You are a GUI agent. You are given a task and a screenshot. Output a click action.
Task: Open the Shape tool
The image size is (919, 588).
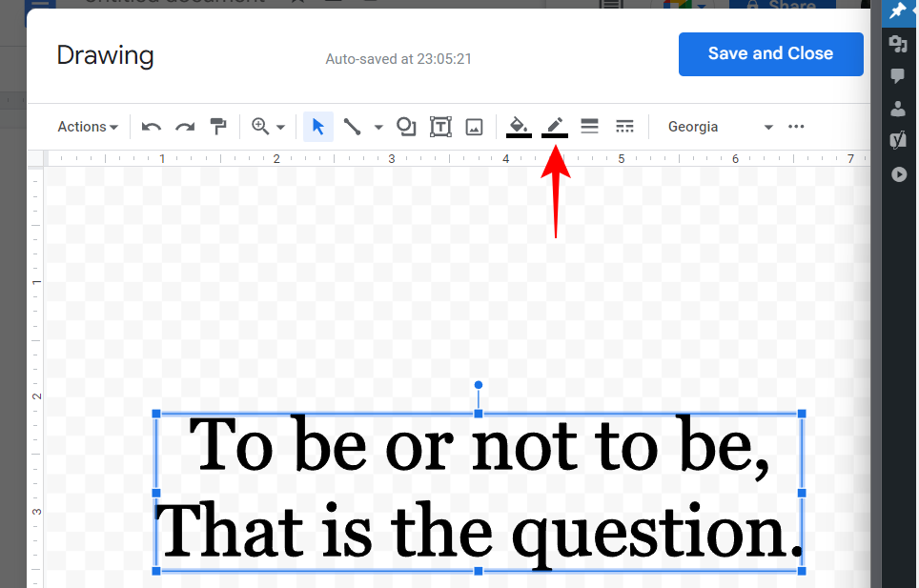(x=406, y=127)
